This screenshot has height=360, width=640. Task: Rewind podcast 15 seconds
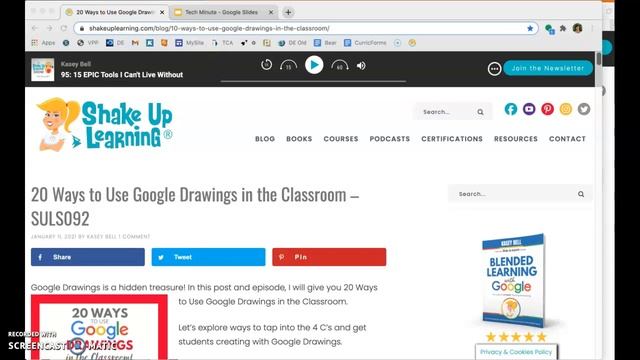(288, 65)
